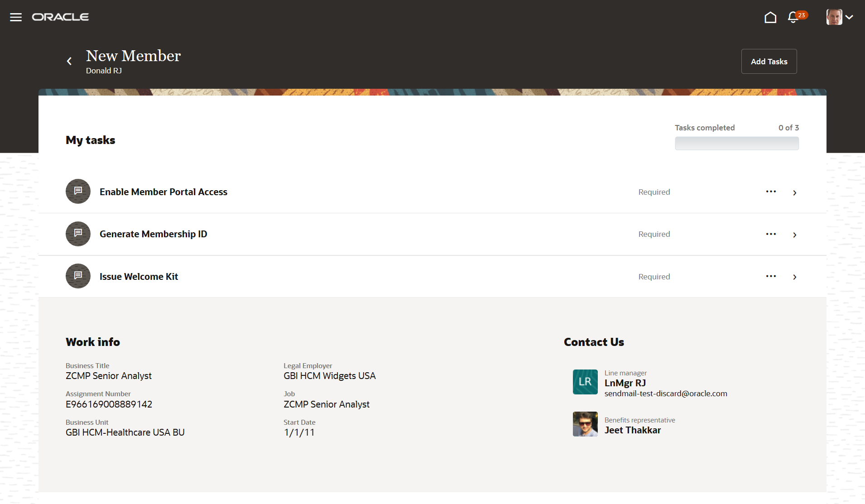Click the Add Tasks button
This screenshot has height=504, width=865.
(769, 62)
